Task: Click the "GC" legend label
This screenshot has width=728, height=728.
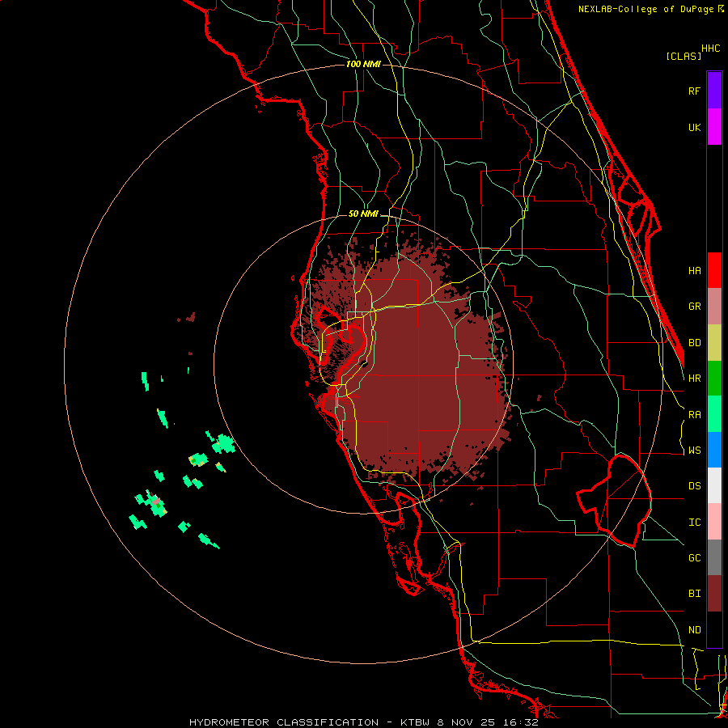Action: (x=695, y=558)
